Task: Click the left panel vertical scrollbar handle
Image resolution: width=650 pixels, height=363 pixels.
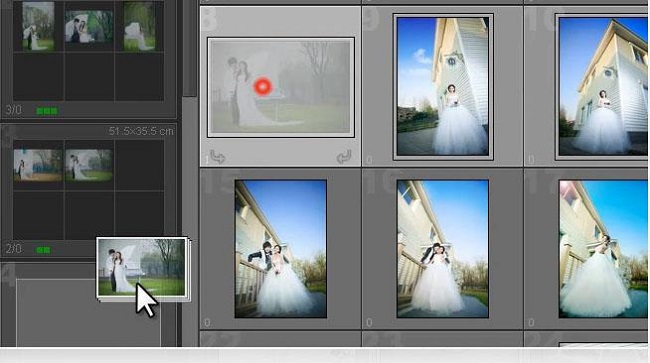Action: 189,48
